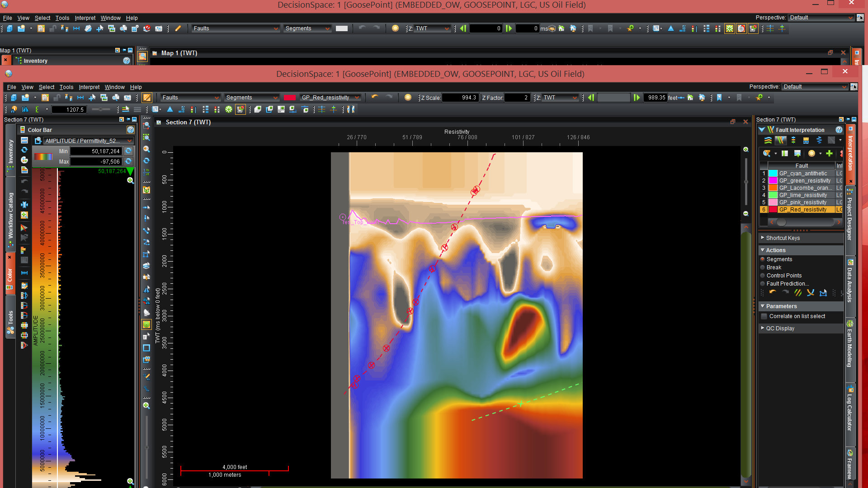Image resolution: width=868 pixels, height=488 pixels.
Task: Click the green target icon in section toolbar
Action: [146, 324]
